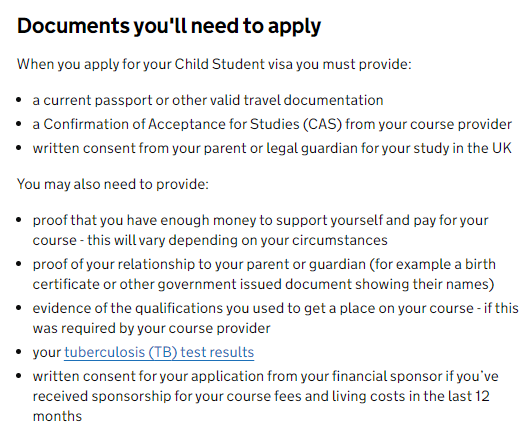The image size is (531, 439).
Task: Click the "(CAS)" abbreviation text
Action: [322, 124]
